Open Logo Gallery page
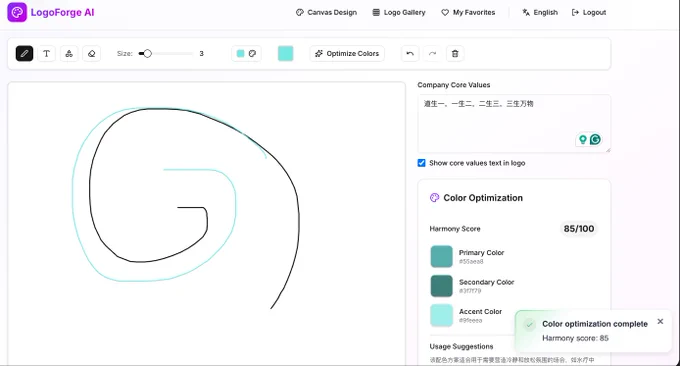 point(399,13)
